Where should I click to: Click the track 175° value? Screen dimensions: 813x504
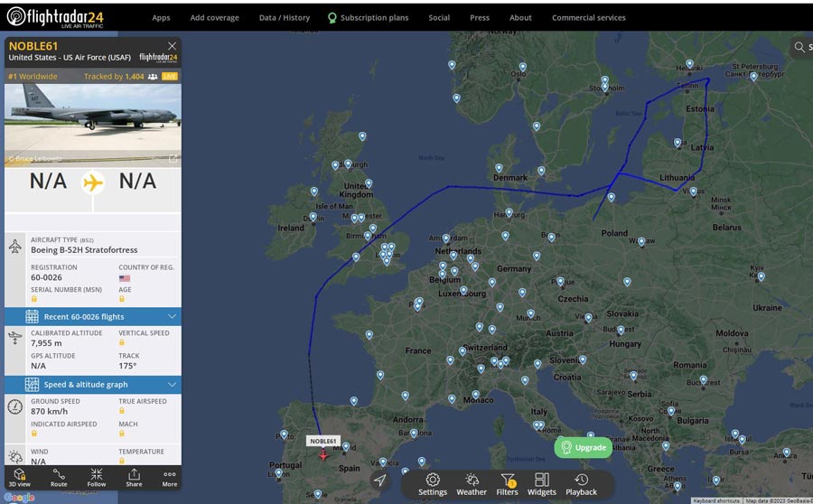pyautogui.click(x=127, y=366)
